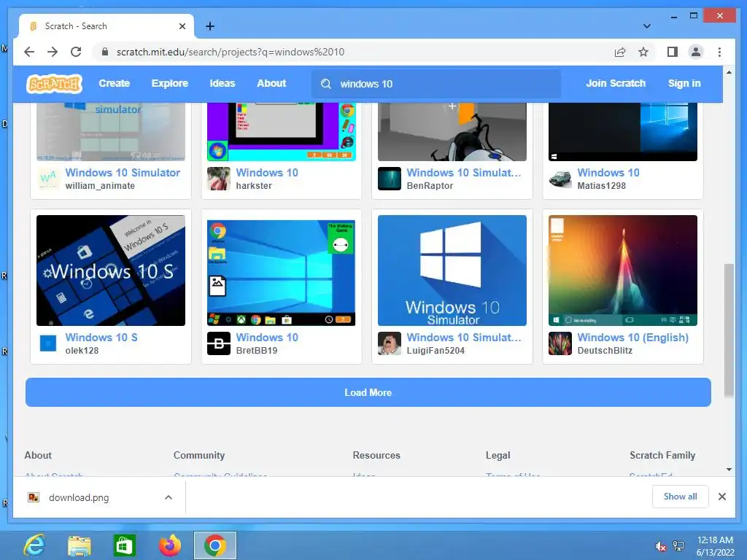Screen dimensions: 747x560
Task: Open the Explore menu item
Action: (x=169, y=83)
